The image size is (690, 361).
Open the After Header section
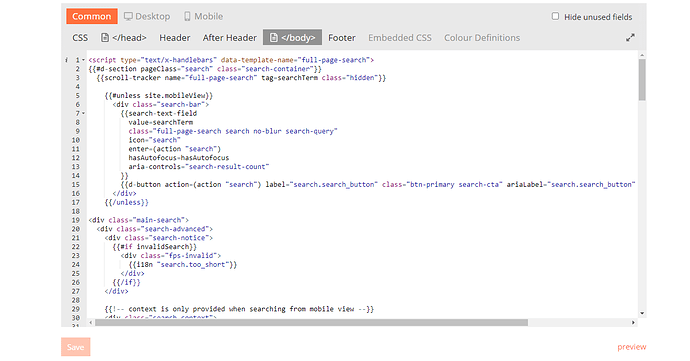[230, 38]
